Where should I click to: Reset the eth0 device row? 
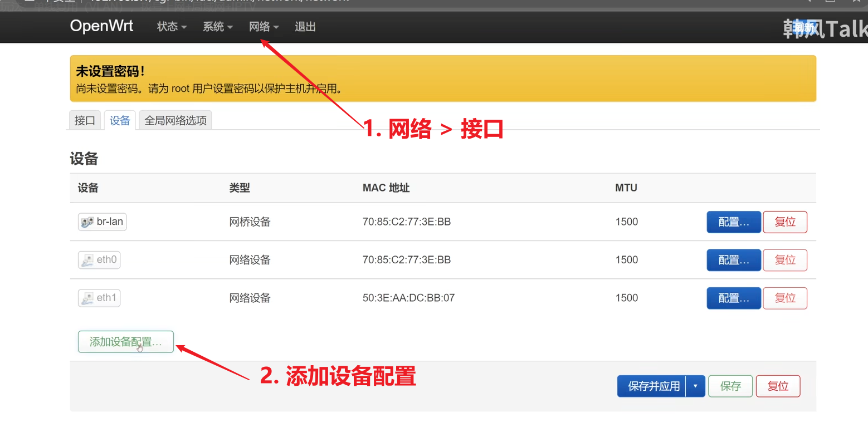[x=785, y=260]
